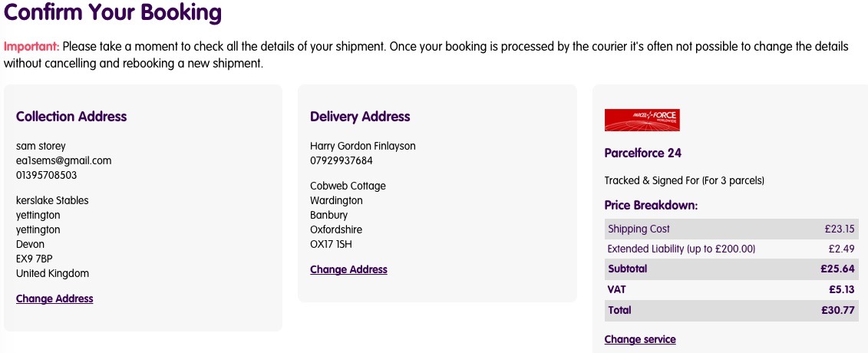Select the Confirm Your Booking heading
This screenshot has height=353, width=868.
(113, 12)
